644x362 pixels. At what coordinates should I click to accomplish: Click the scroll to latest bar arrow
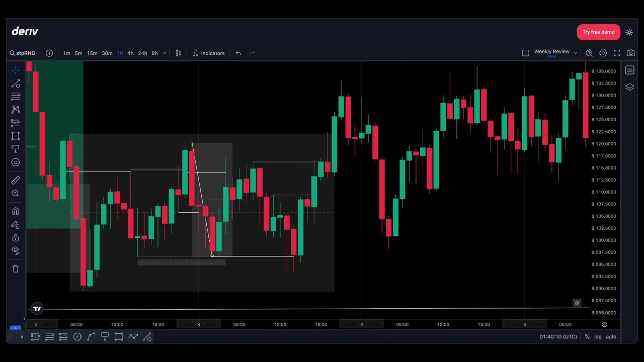tap(577, 303)
